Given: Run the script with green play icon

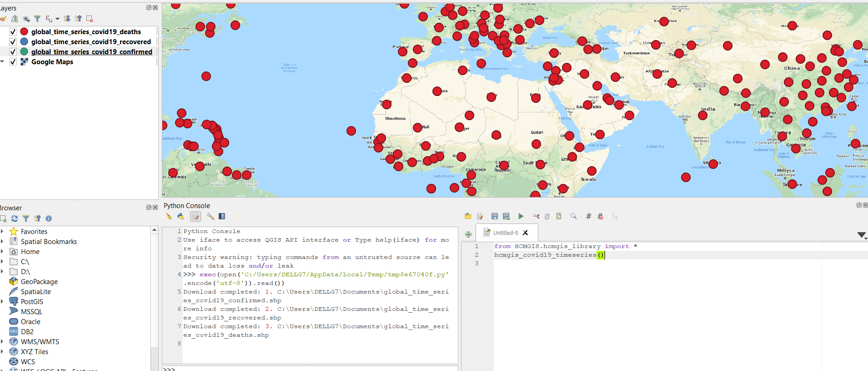Looking at the screenshot, I should pos(521,217).
